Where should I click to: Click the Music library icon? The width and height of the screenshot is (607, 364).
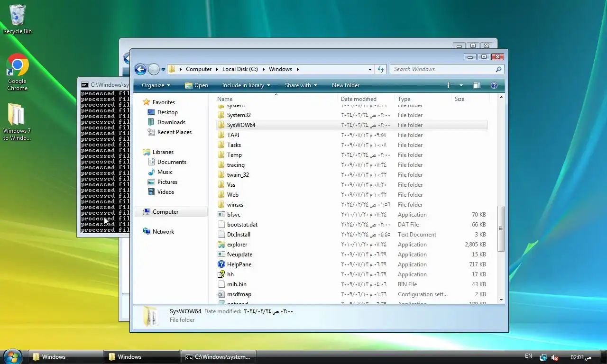point(151,172)
